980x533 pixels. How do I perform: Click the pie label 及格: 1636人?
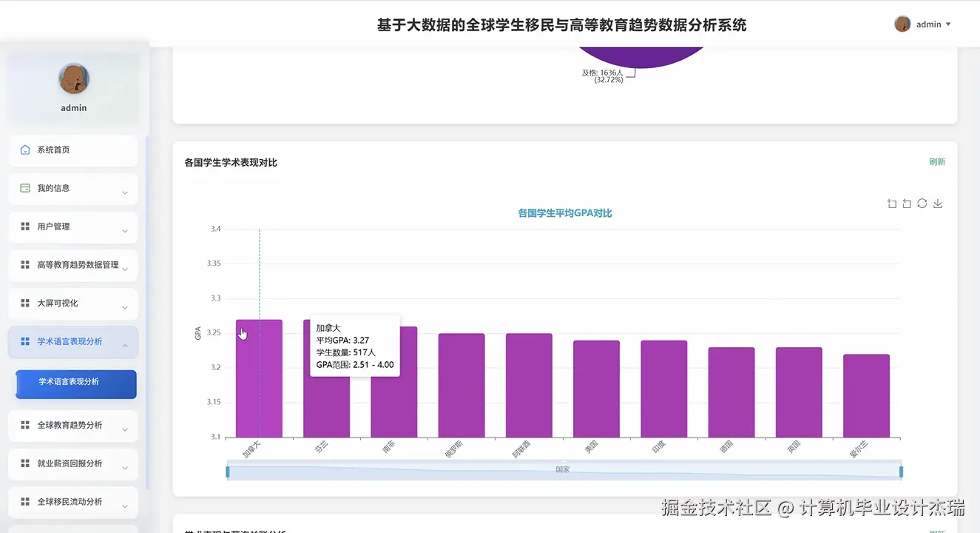tap(602, 73)
